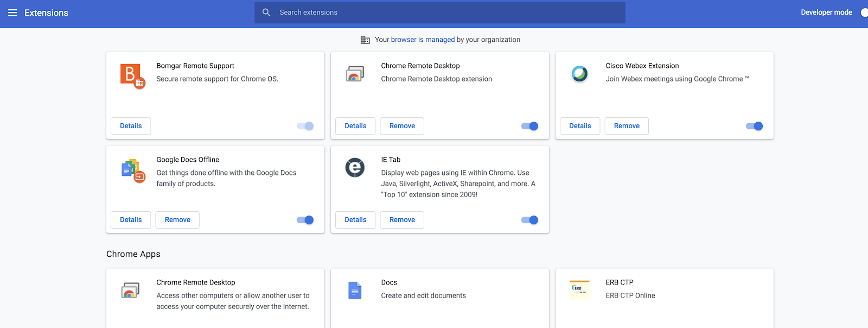Open the 'browser is managed' link

[423, 40]
